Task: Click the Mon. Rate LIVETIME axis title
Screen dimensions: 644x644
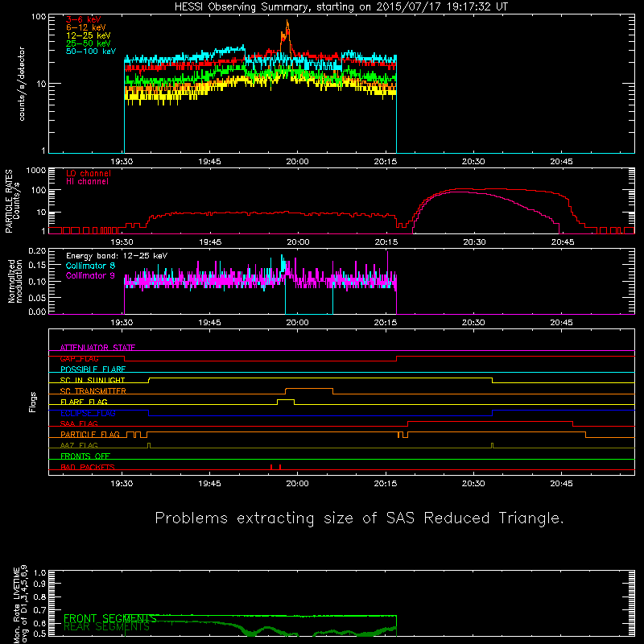Action: pos(20,604)
